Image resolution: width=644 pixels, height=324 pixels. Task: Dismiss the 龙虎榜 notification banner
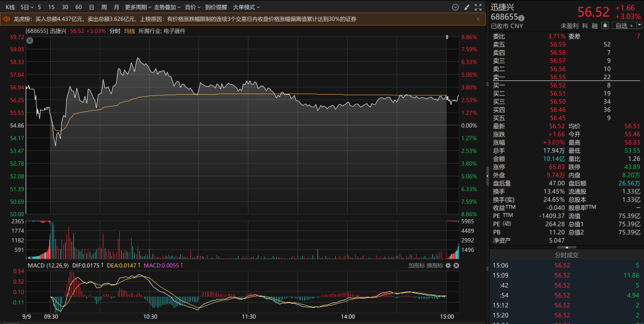pos(478,19)
